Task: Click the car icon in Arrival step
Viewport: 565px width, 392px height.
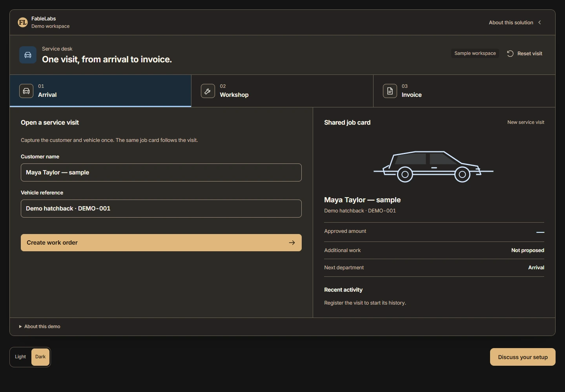Action: [x=26, y=91]
